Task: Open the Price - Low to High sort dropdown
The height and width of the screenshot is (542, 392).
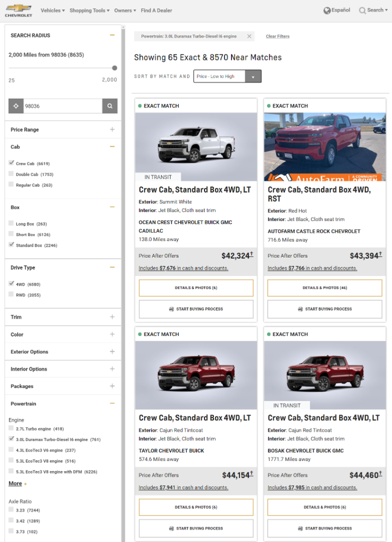Action: click(227, 76)
